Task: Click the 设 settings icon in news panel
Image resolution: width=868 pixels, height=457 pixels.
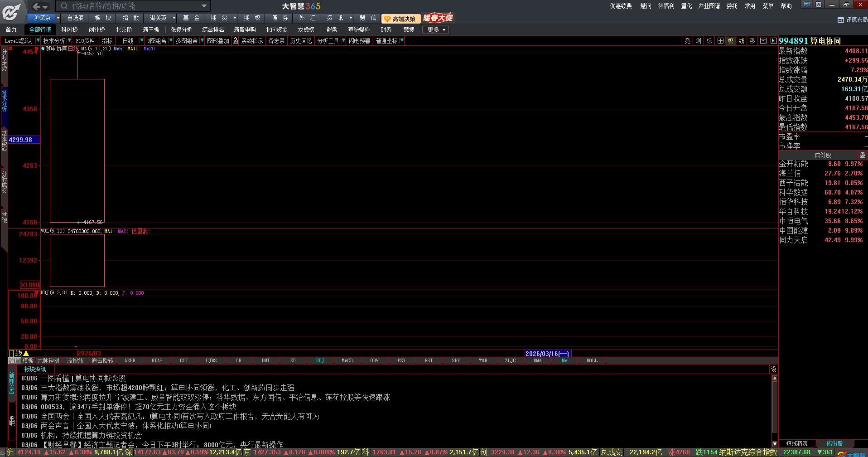Action: click(x=774, y=369)
